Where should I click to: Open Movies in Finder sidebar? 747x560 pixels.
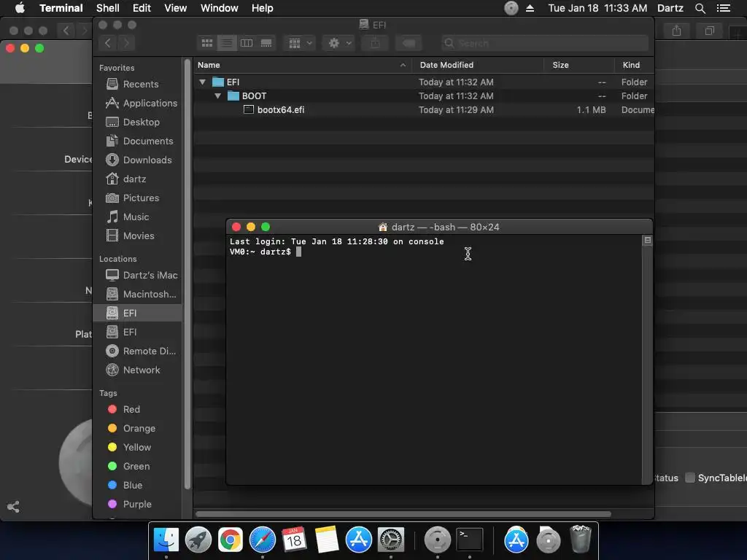click(x=137, y=236)
